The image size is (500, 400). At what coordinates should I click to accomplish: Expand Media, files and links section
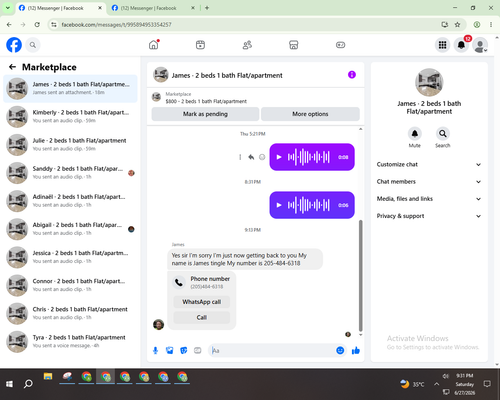[429, 199]
